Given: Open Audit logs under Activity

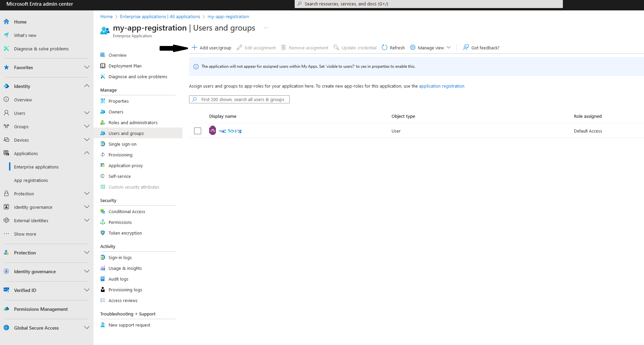Looking at the screenshot, I should coord(118,279).
